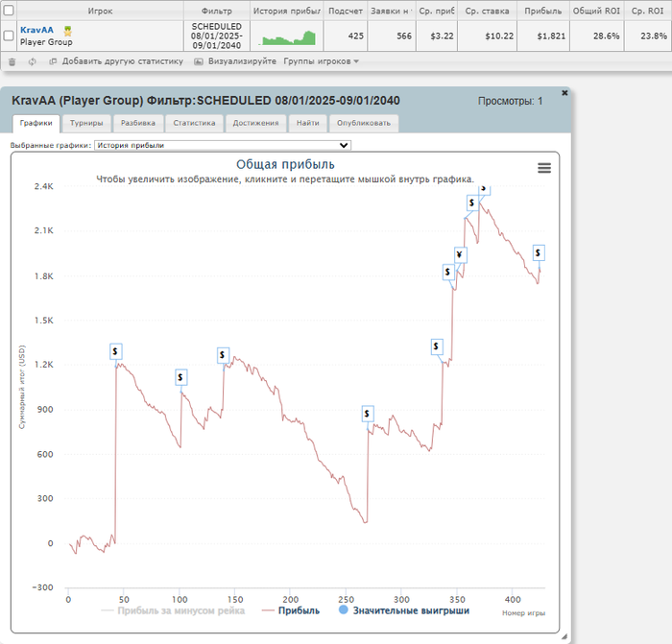Sort by the Фильтр column header

point(217,11)
